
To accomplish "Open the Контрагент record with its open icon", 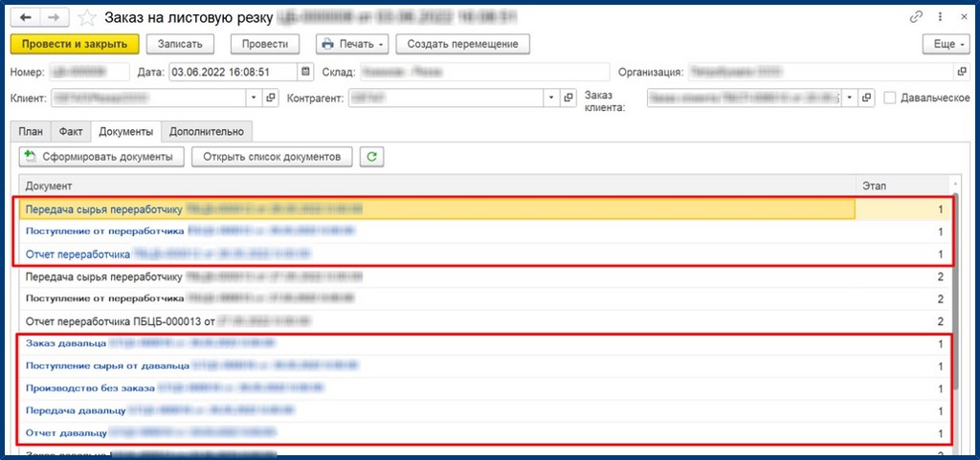I will pyautogui.click(x=568, y=98).
